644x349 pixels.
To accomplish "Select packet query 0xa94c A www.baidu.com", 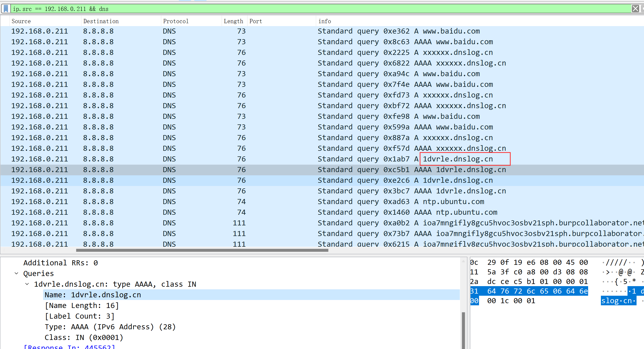I will click(322, 74).
